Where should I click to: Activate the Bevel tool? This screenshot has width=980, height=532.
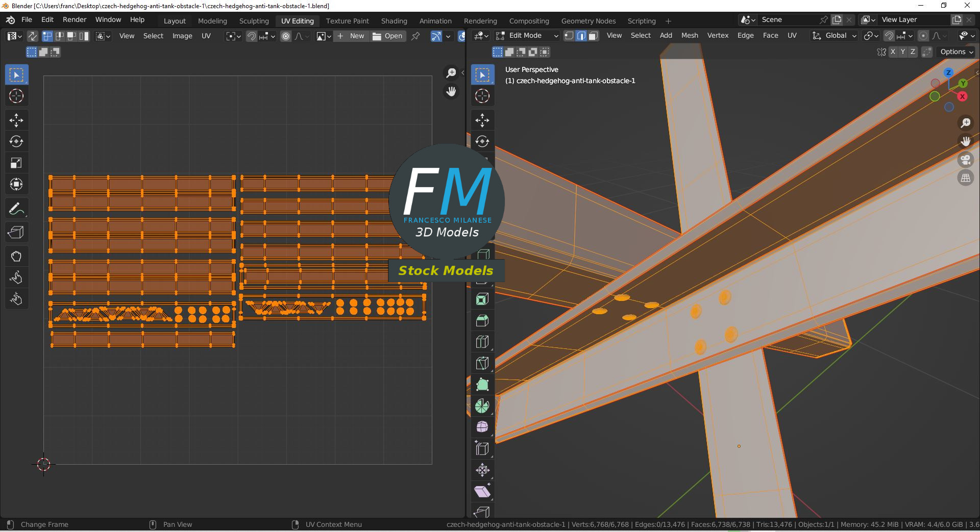(482, 321)
